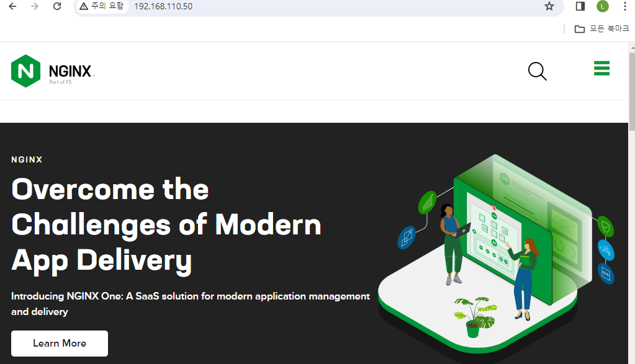Click the green chart circle in illustration
635x364 pixels.
tap(427, 202)
